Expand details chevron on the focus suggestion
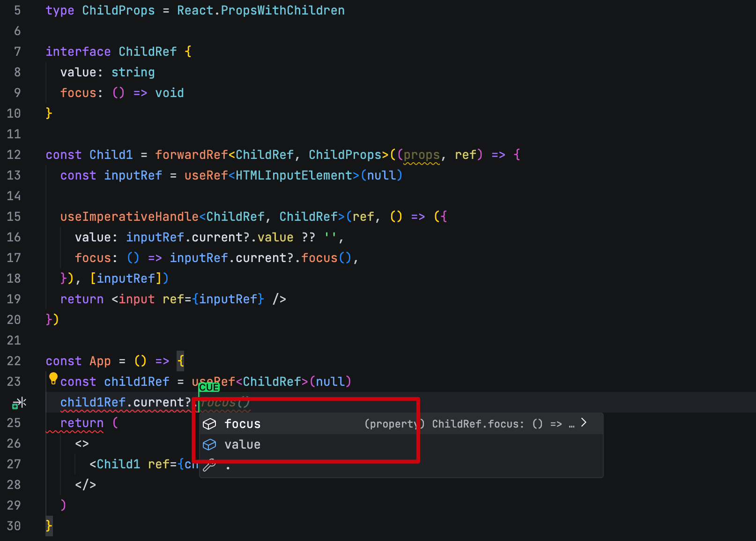Image resolution: width=756 pixels, height=541 pixels. pos(584,423)
